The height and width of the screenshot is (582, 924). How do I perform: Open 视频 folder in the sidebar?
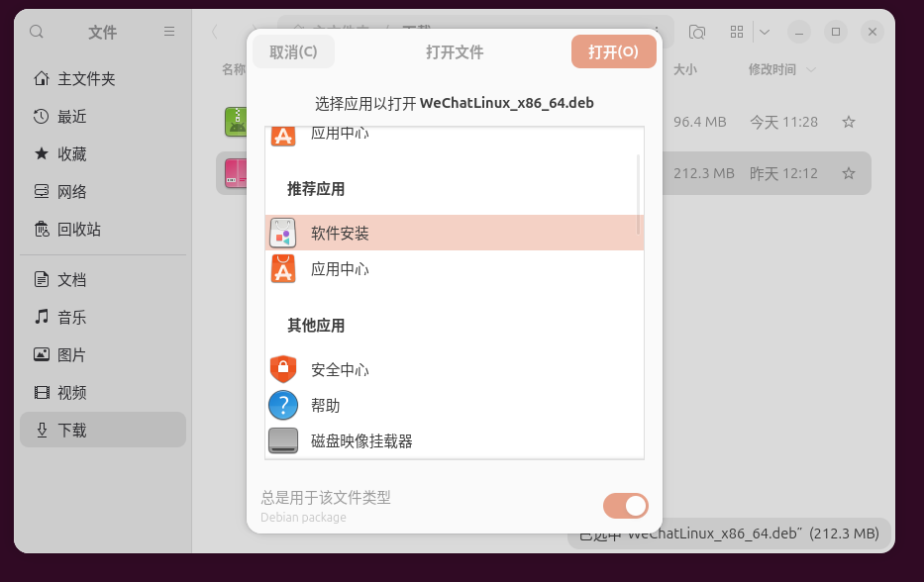point(103,392)
